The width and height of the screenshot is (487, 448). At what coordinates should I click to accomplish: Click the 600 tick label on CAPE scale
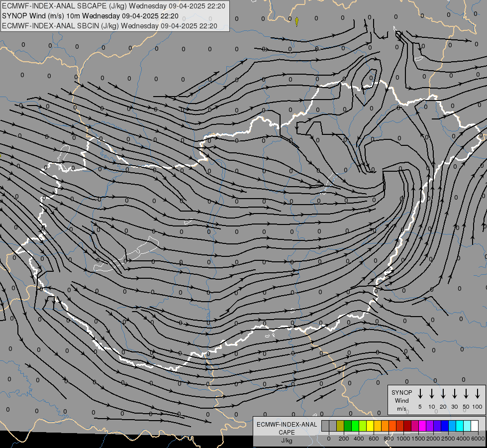click(374, 439)
